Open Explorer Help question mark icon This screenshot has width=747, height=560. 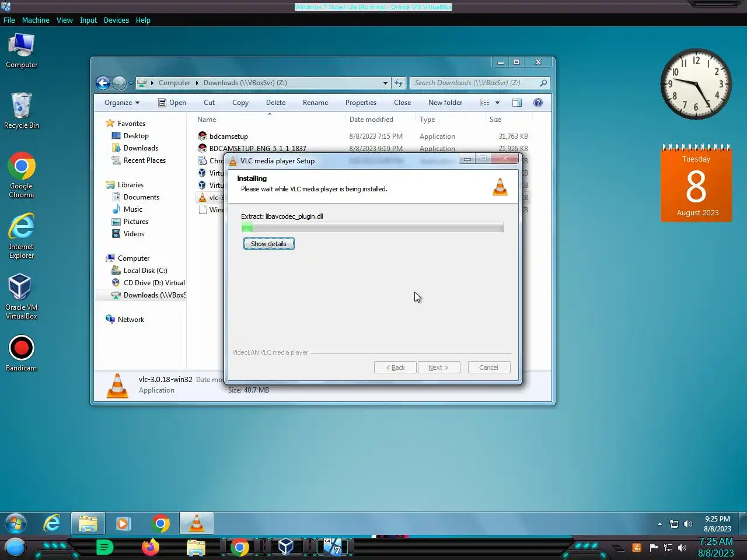[538, 103]
